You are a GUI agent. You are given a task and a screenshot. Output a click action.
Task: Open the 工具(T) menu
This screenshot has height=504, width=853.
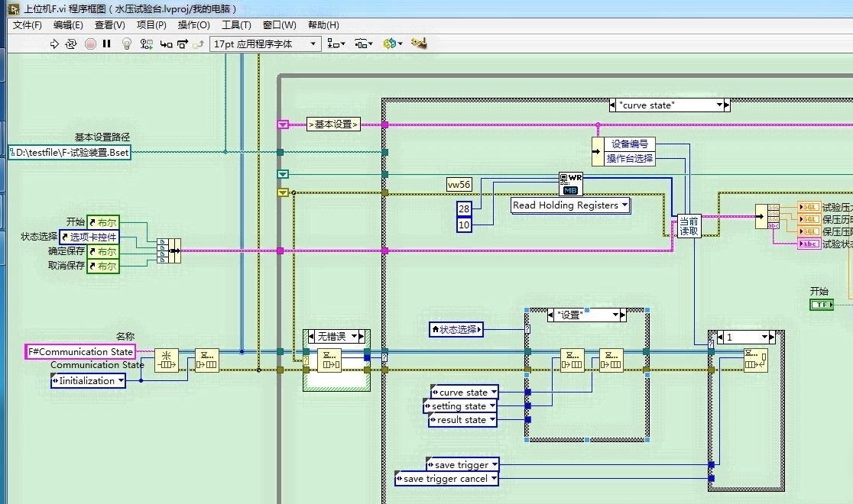(x=236, y=25)
